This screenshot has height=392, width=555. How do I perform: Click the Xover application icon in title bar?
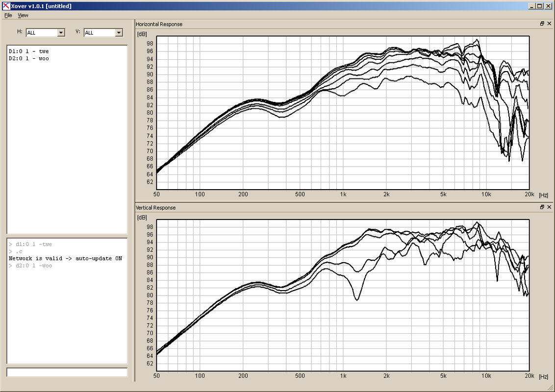point(6,6)
